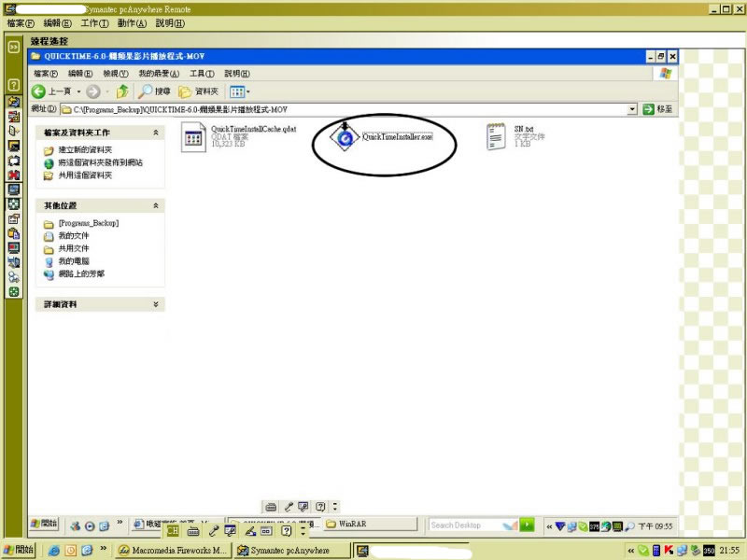Open 網路上的芳鄰 in other places
747x560 pixels.
[81, 273]
